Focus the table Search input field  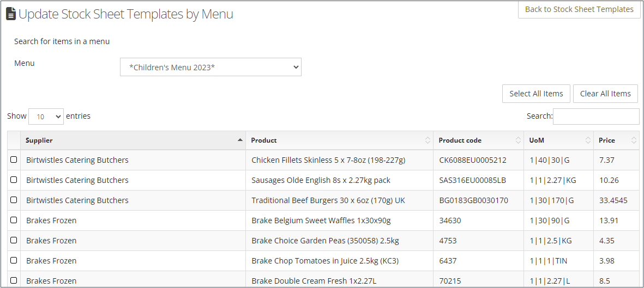tap(596, 117)
